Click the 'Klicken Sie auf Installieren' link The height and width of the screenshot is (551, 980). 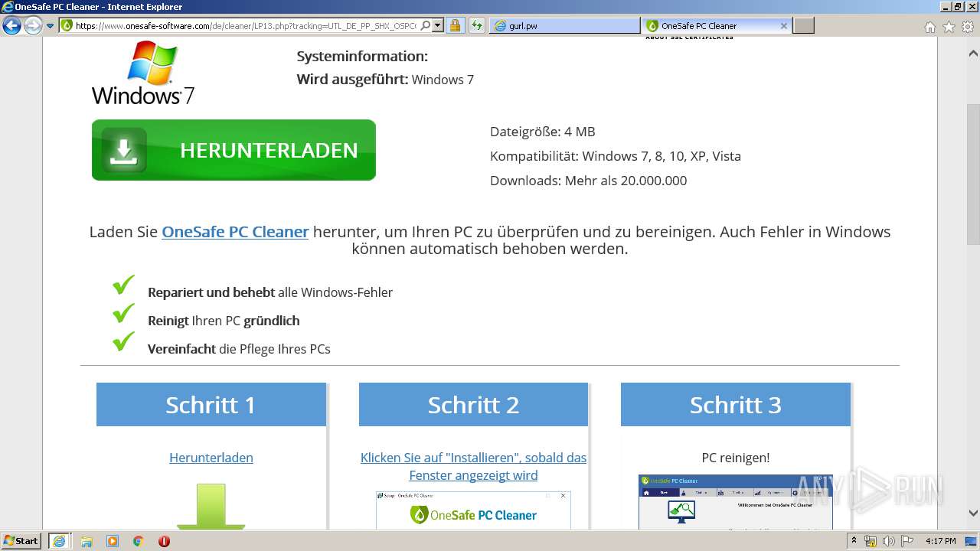[473, 466]
